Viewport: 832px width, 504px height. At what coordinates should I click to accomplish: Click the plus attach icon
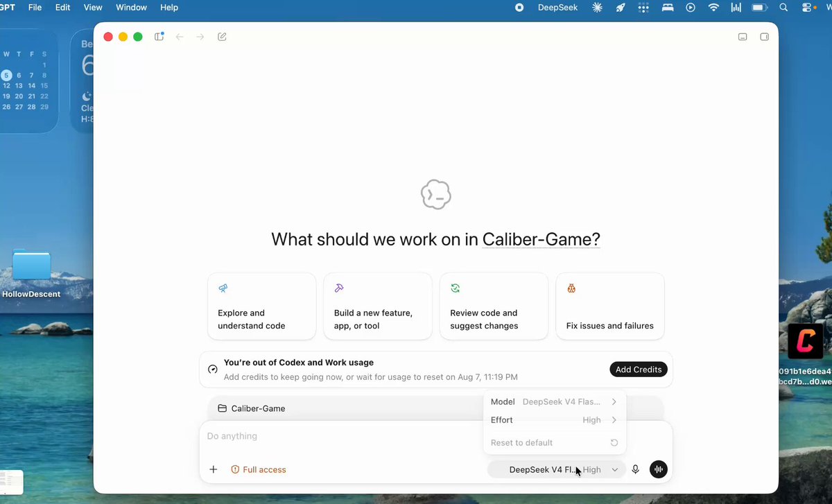click(x=214, y=469)
